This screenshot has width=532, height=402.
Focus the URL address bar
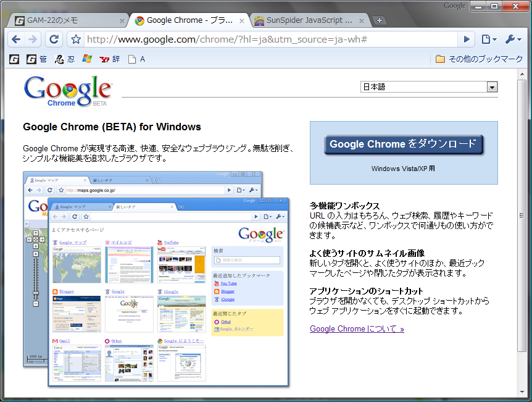coord(270,40)
